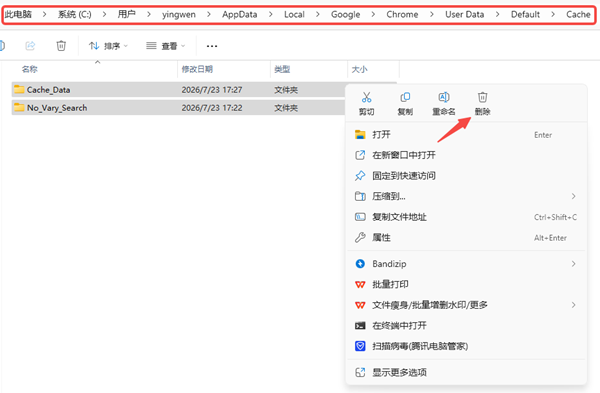Click the Cache breadcrumb segment
The image size is (600, 393).
578,14
